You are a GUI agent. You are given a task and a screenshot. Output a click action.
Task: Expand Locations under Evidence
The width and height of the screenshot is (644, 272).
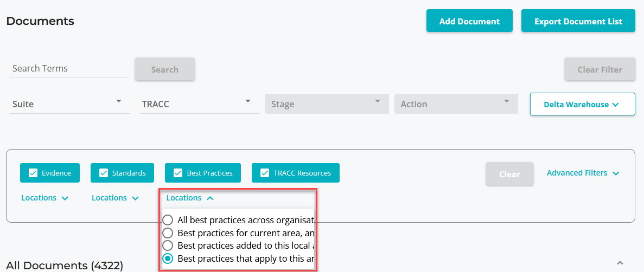pos(45,198)
